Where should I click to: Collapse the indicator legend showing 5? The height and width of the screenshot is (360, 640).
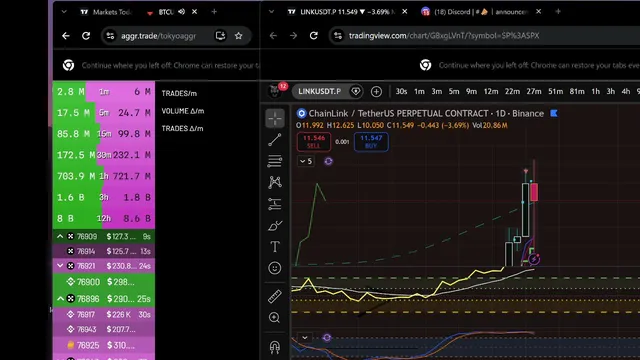tap(305, 161)
